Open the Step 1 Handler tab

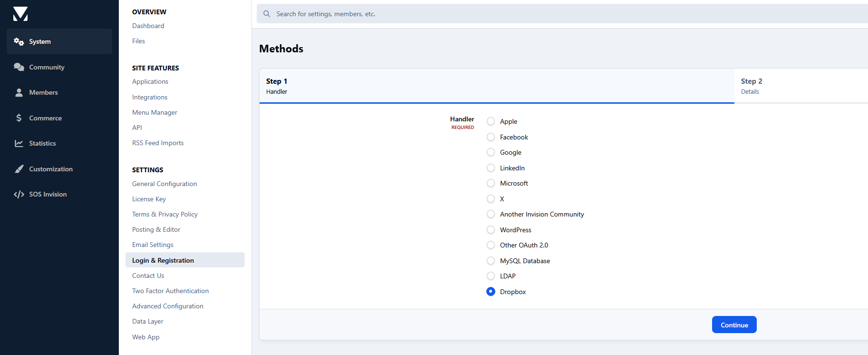coord(497,86)
